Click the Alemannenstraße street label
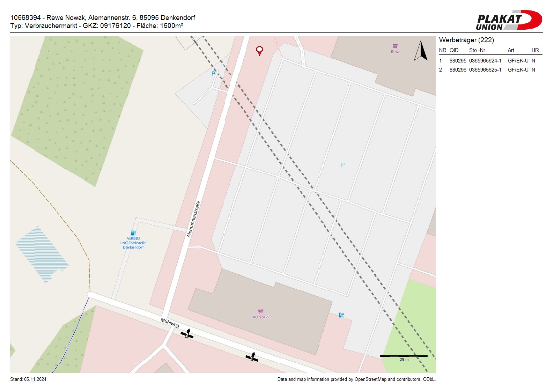This screenshot has width=554, height=392. [194, 219]
